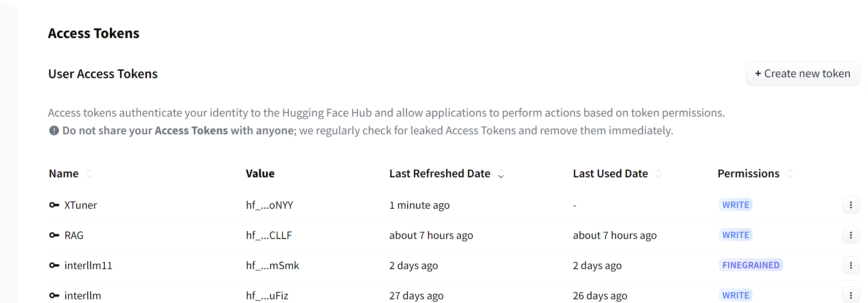Image resolution: width=868 pixels, height=303 pixels.
Task: Sort tokens by Last Used Date
Action: coord(659,174)
